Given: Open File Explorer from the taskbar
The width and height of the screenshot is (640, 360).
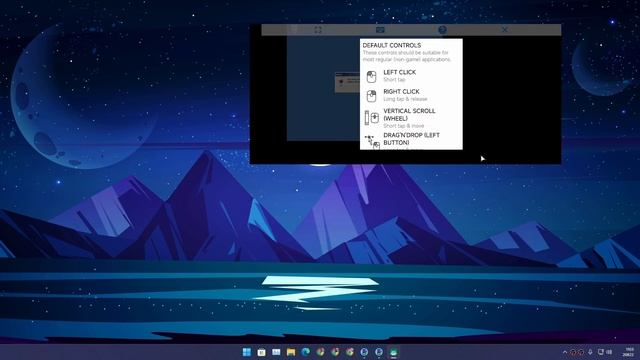Looking at the screenshot, I should [x=291, y=352].
